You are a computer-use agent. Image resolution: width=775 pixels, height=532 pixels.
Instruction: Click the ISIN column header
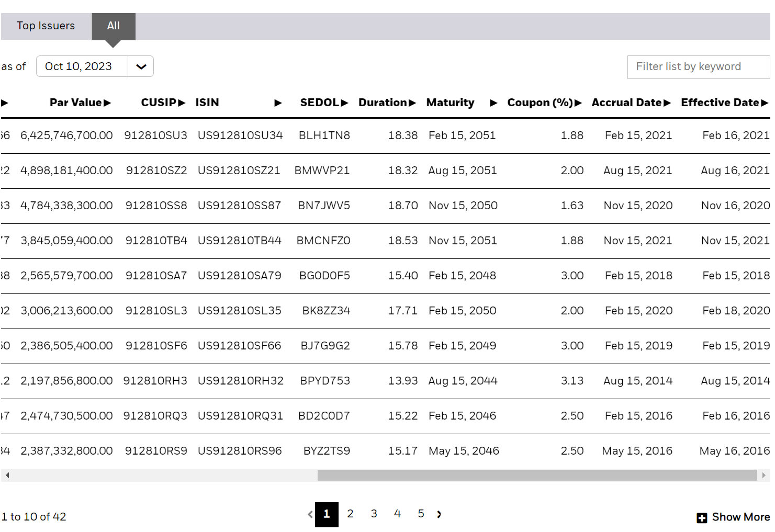click(x=207, y=103)
